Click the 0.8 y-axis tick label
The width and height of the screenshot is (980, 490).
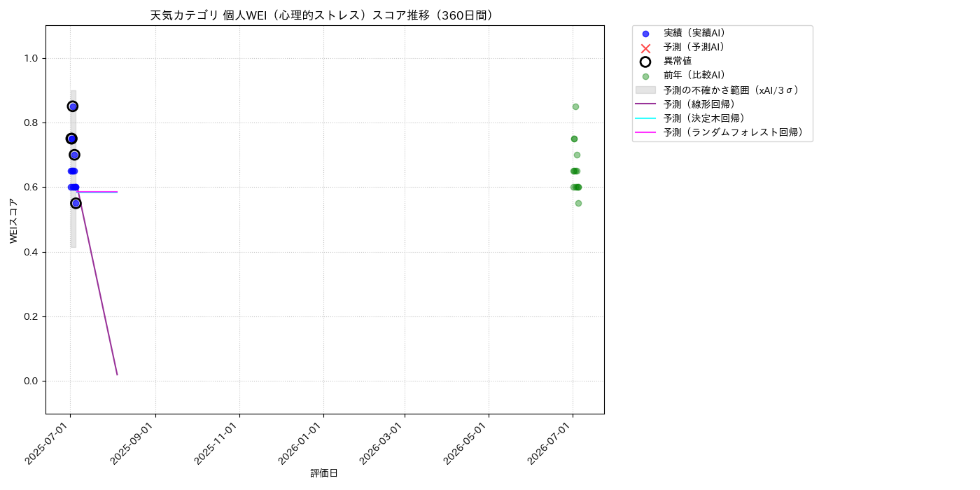tap(31, 122)
